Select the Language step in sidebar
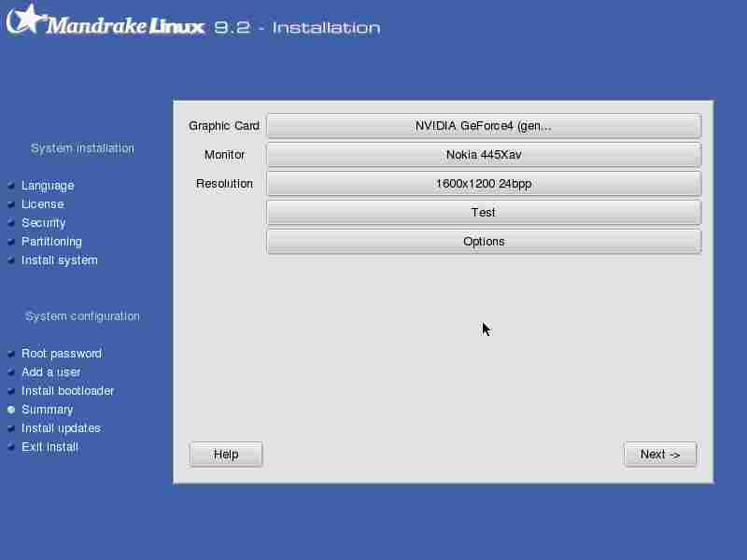Viewport: 747px width, 560px height. click(x=48, y=185)
